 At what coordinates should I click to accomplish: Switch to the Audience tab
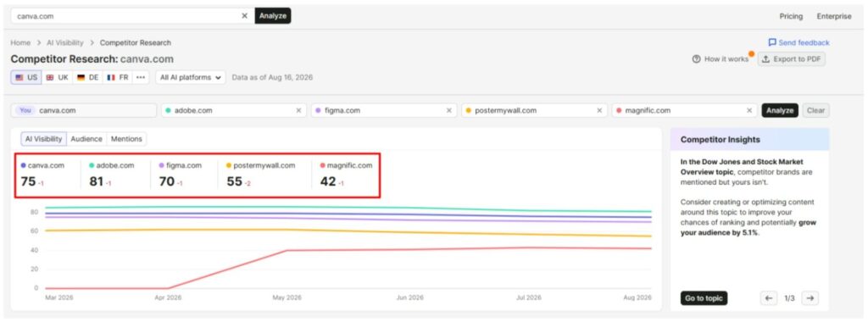point(86,139)
